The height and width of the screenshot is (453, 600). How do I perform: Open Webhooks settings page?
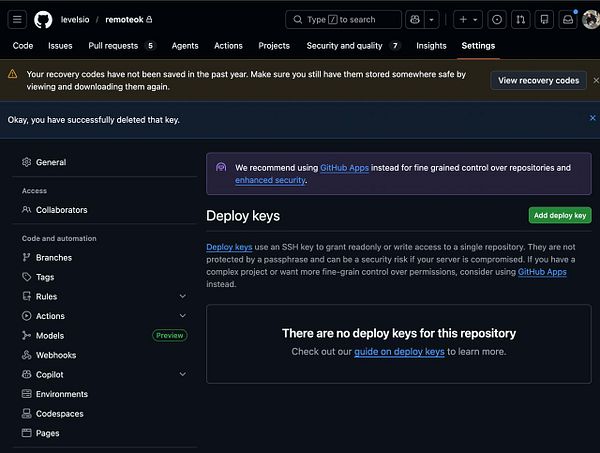[x=56, y=355]
